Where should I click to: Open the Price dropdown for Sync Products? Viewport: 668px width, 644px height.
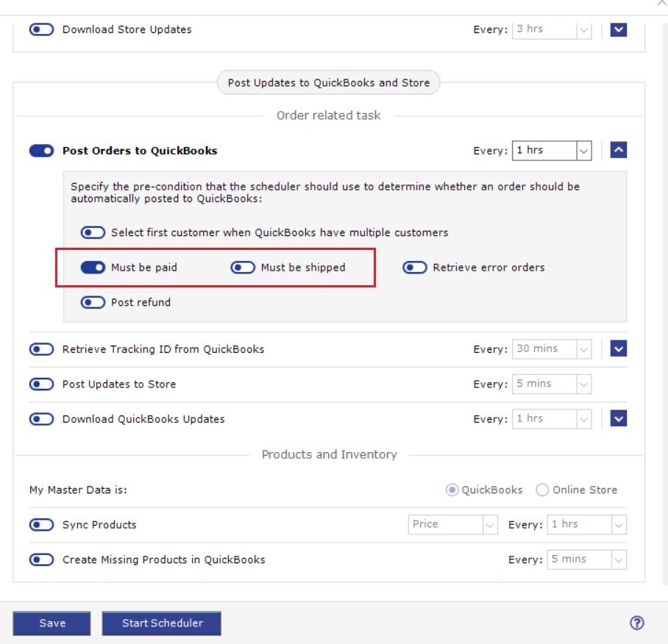453,525
